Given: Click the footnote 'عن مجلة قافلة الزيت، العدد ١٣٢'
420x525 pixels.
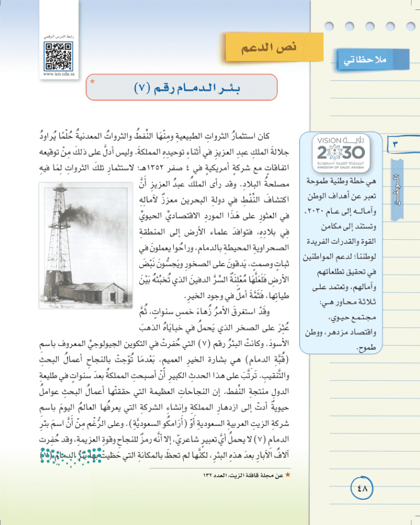Looking at the screenshot, I should pos(244,476).
